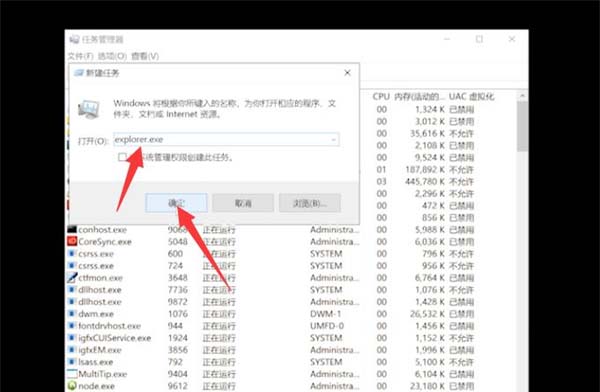
Task: Click the conhost.exe process icon
Action: (x=72, y=229)
